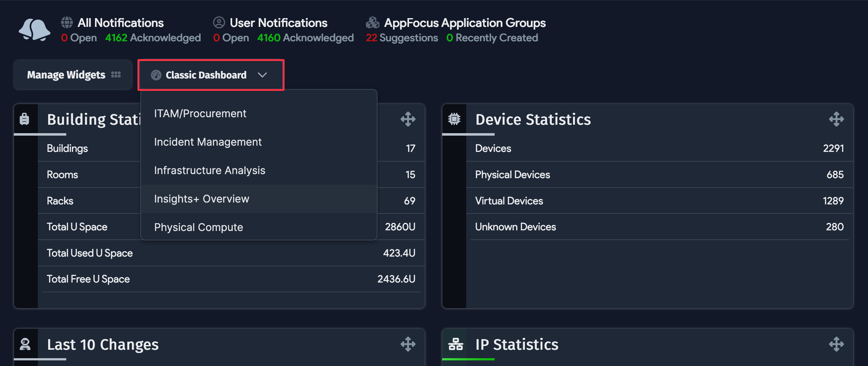Open Manage Widgets
This screenshot has width=868, height=366.
72,74
